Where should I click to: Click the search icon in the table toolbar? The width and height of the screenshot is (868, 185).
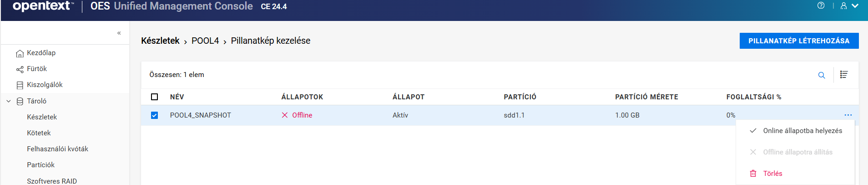(x=822, y=75)
